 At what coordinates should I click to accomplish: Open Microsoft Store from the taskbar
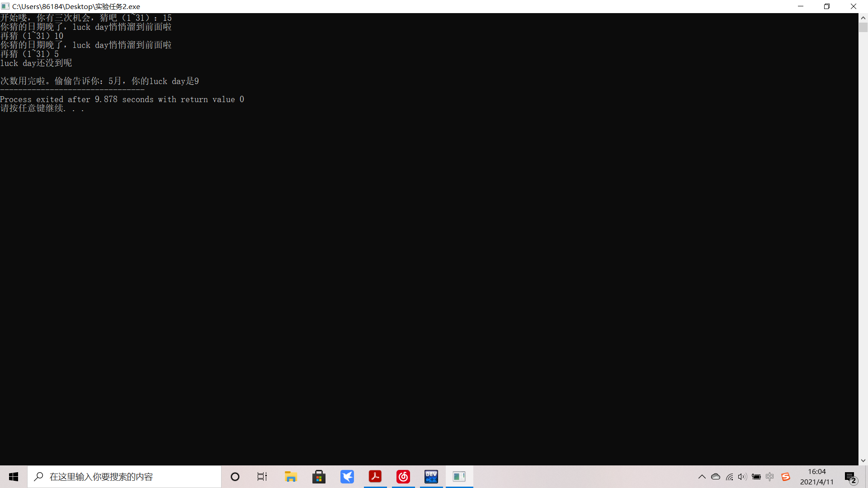tap(319, 477)
